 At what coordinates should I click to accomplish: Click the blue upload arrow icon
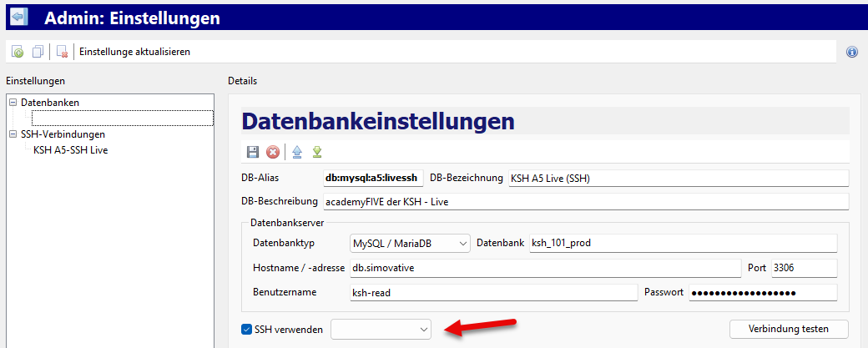(x=296, y=152)
